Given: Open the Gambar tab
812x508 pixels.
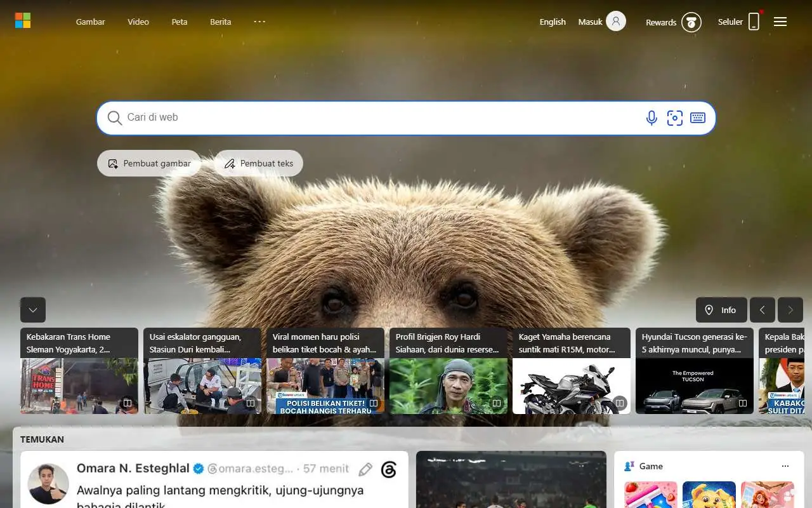Looking at the screenshot, I should click(x=91, y=22).
